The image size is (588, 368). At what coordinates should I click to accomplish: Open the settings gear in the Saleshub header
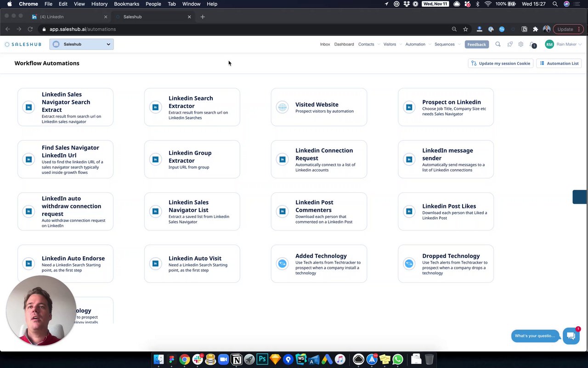point(521,44)
